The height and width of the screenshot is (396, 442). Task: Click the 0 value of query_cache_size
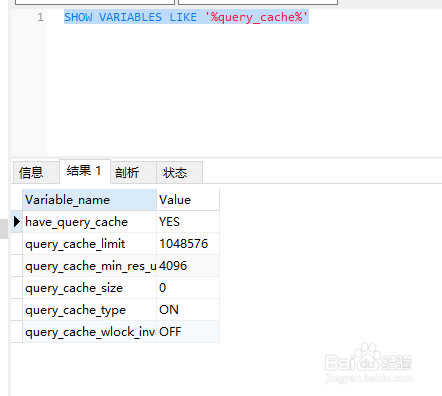tap(188, 288)
